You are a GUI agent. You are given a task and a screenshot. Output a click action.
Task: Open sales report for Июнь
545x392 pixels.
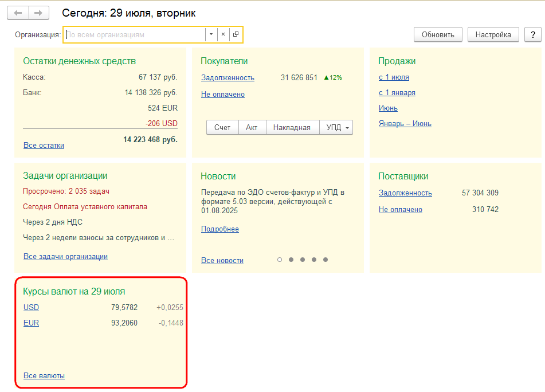tap(388, 108)
